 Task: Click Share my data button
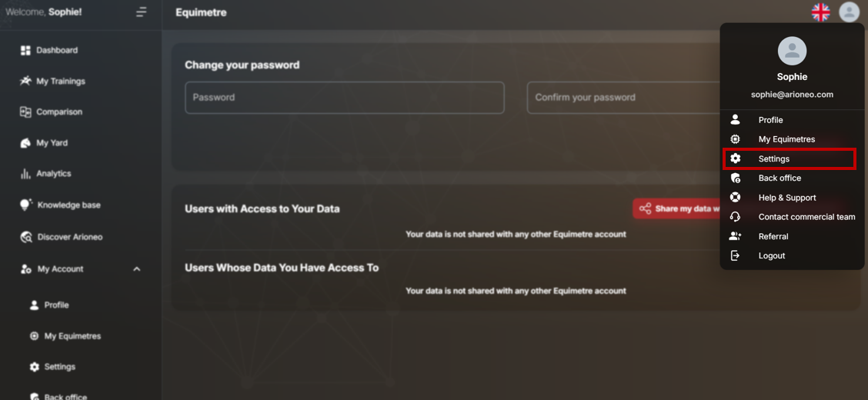pos(677,209)
